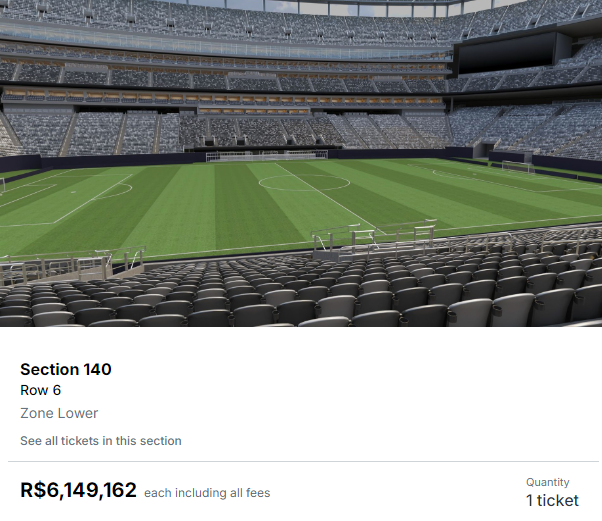Click the right-end goal on the pitch
Image resolution: width=602 pixels, height=521 pixels.
click(517, 167)
